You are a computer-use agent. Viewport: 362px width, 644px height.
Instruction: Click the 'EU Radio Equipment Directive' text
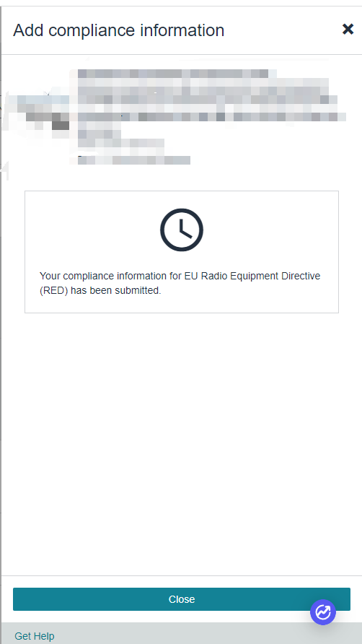tap(252, 276)
